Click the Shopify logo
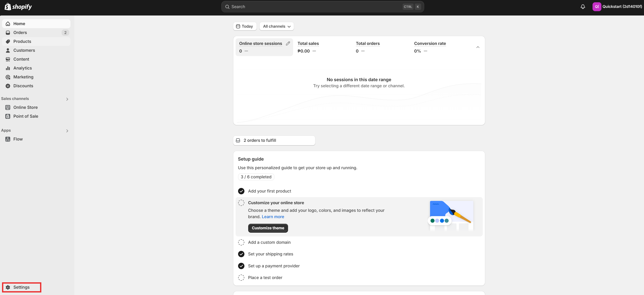644x295 pixels. tap(18, 7)
